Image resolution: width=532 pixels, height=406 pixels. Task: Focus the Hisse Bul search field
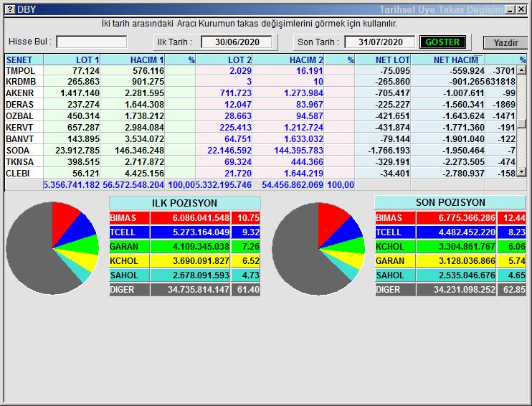click(91, 42)
